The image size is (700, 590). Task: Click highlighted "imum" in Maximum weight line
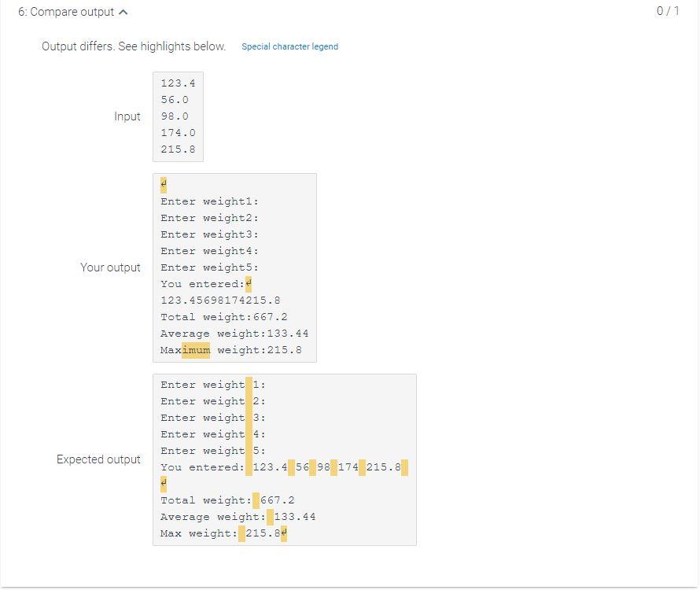[x=197, y=349]
